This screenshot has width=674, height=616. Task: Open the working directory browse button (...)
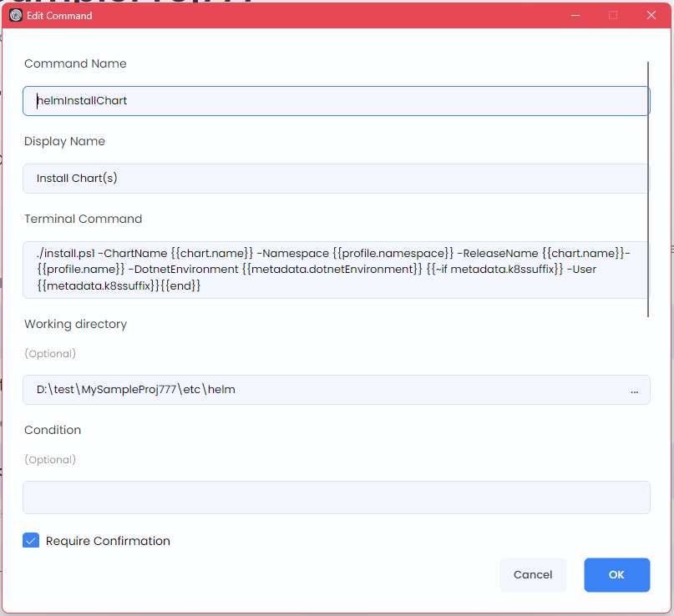(635, 389)
